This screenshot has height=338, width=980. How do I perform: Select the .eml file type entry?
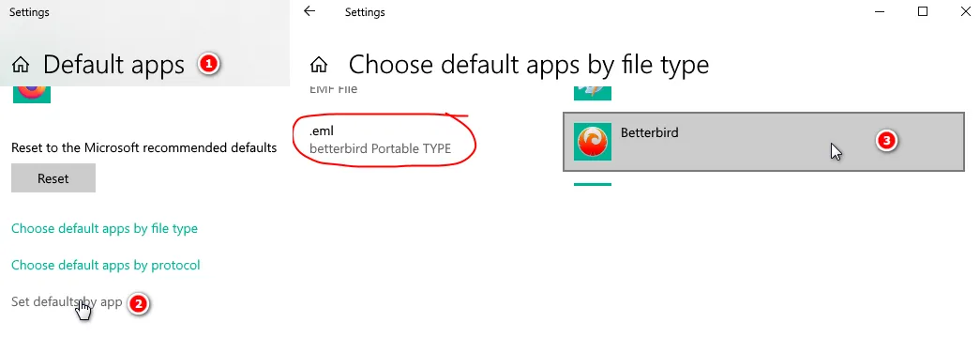point(380,140)
